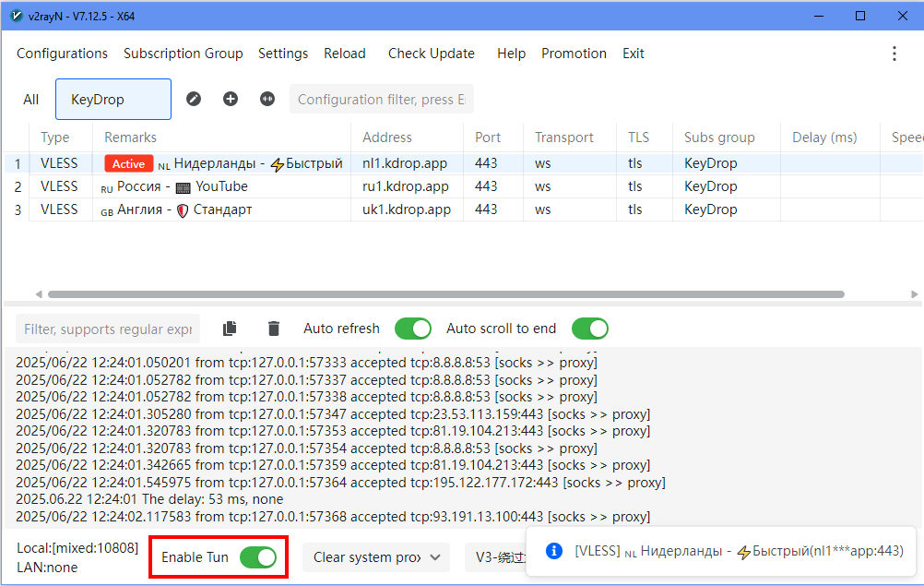Viewport: 924px width, 586px height.
Task: Click the Check Update menu button
Action: 431,54
